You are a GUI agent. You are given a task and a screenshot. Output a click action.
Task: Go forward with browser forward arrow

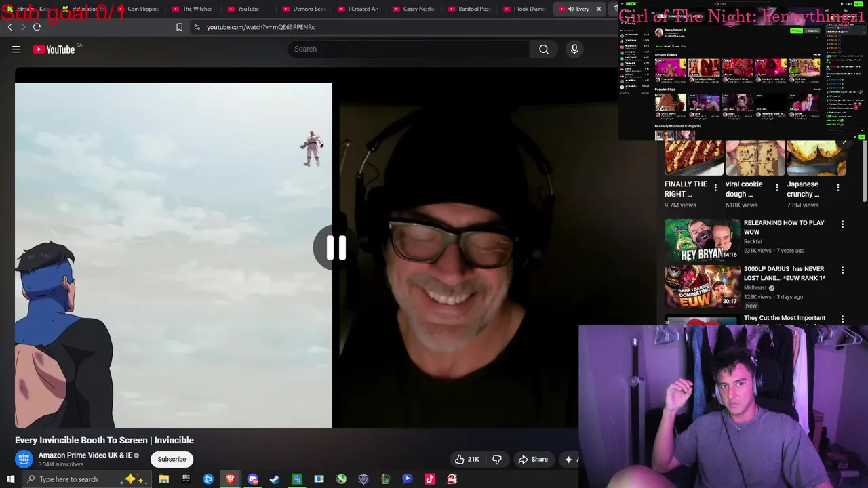(x=22, y=27)
